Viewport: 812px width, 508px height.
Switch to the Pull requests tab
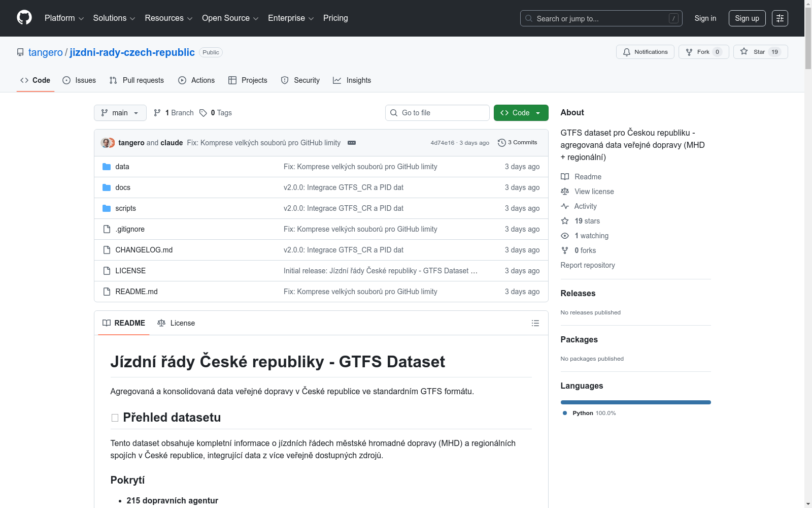coord(137,80)
